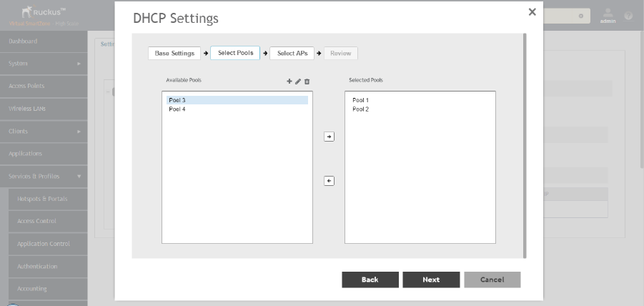Add a new DHCP pool with plus icon
The width and height of the screenshot is (644, 306).
click(x=289, y=82)
